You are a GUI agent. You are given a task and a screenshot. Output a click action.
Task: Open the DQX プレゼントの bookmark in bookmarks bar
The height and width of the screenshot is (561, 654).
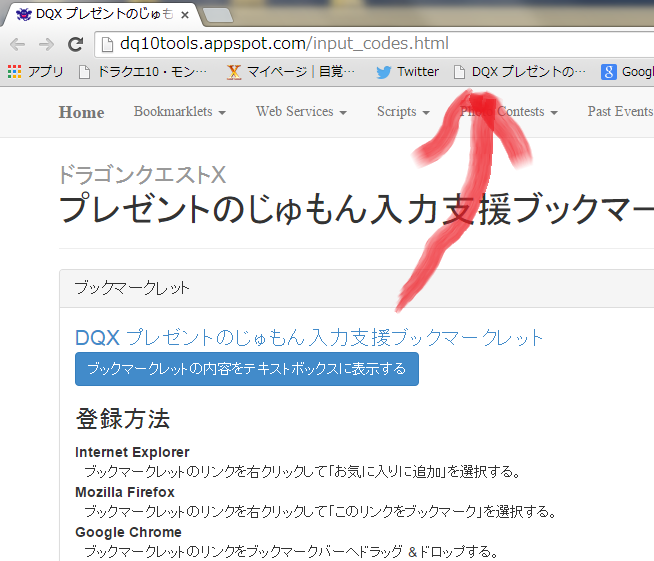point(520,72)
